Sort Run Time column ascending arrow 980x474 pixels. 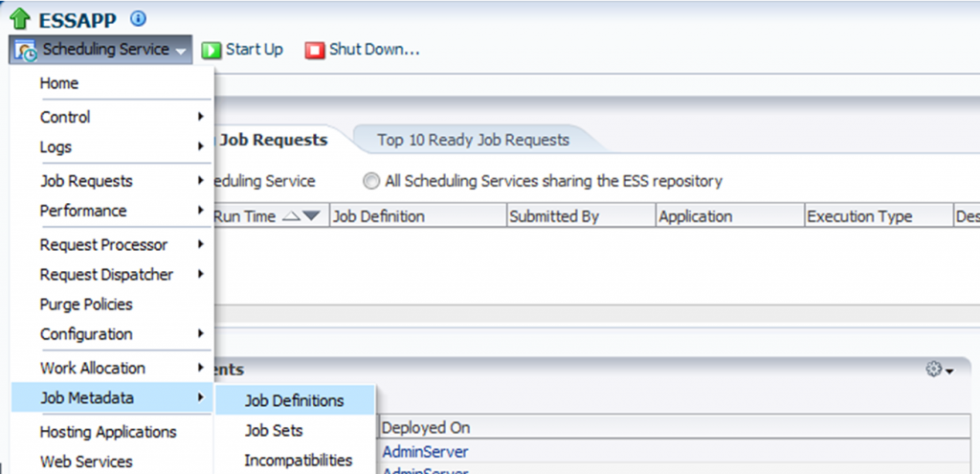pyautogui.click(x=293, y=216)
